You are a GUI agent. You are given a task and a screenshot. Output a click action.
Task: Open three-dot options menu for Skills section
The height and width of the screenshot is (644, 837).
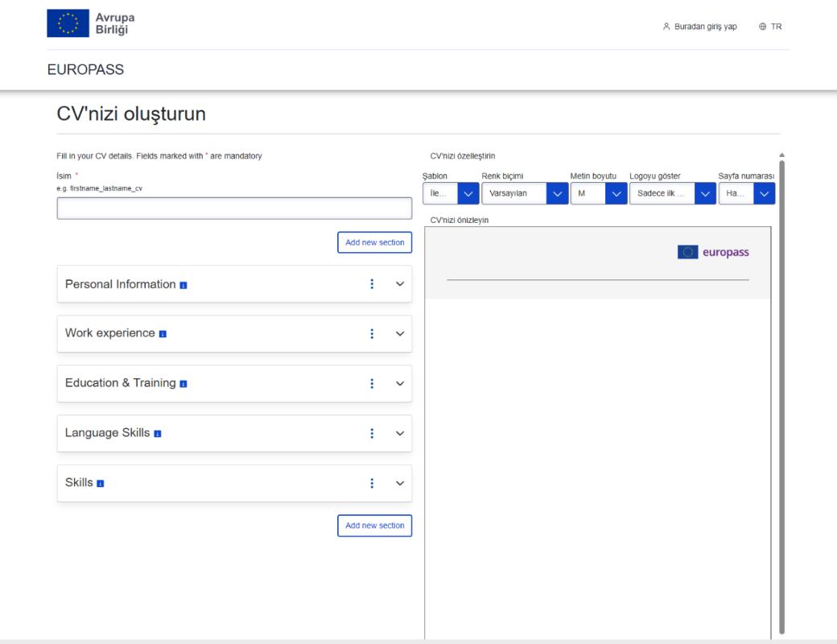tap(372, 483)
